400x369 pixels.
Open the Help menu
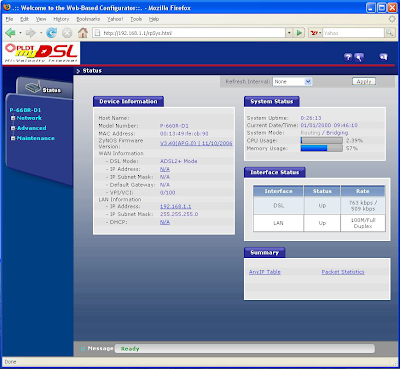(x=154, y=19)
